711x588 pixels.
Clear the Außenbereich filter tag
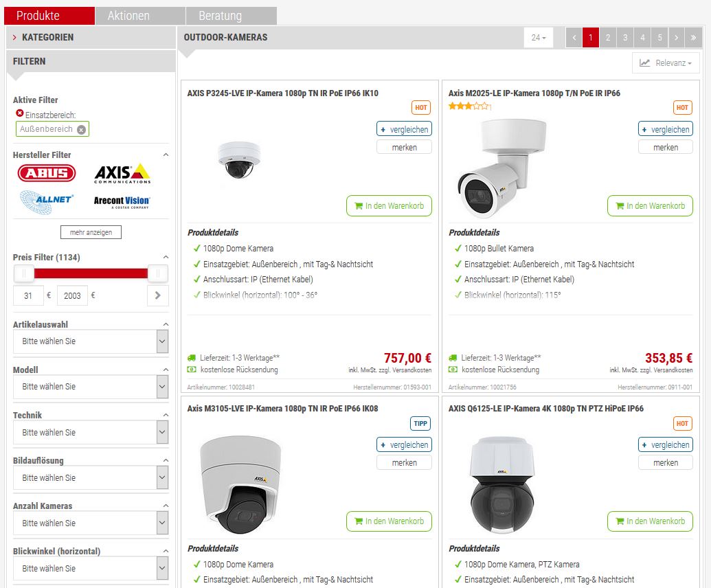(x=81, y=129)
